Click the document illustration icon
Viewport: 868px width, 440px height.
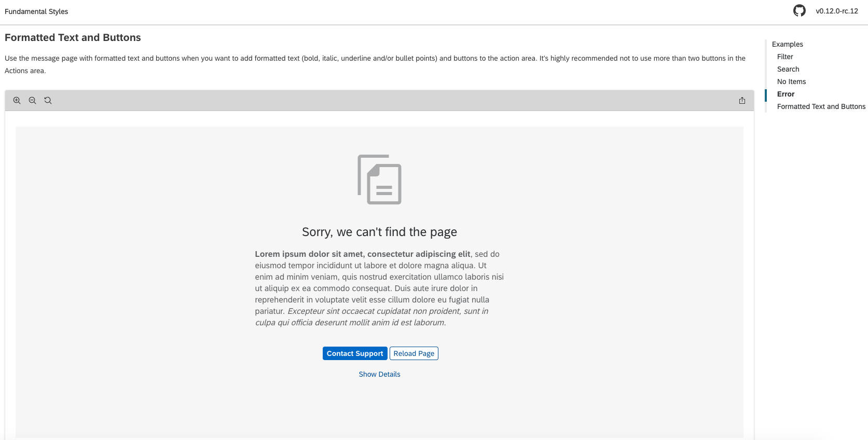coord(380,180)
